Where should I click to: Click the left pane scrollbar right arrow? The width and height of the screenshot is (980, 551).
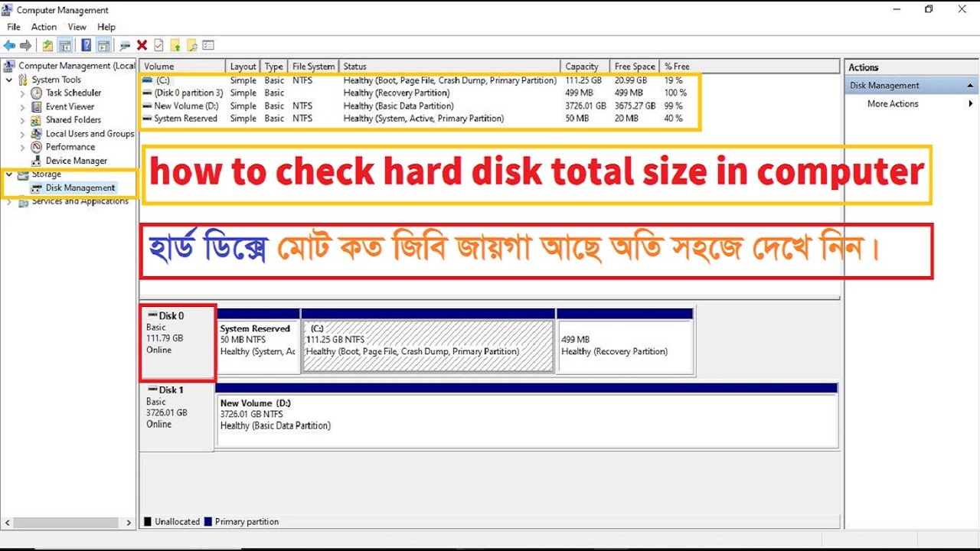(129, 523)
